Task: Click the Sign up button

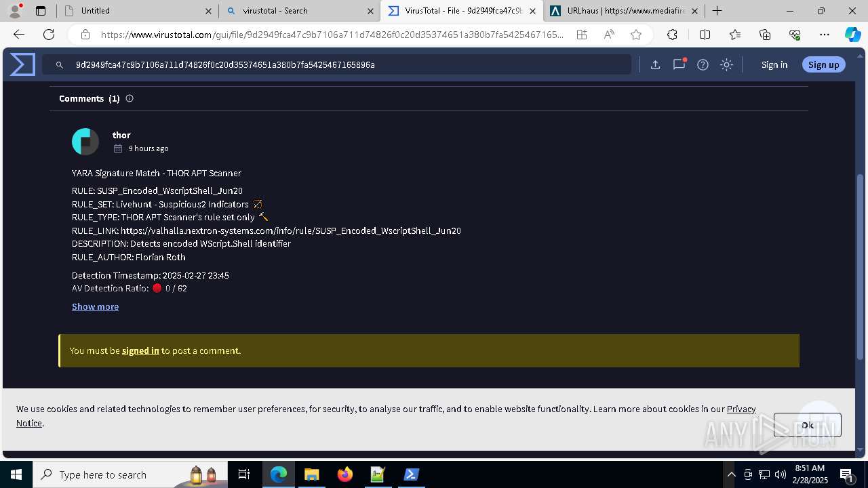Action: click(x=823, y=64)
